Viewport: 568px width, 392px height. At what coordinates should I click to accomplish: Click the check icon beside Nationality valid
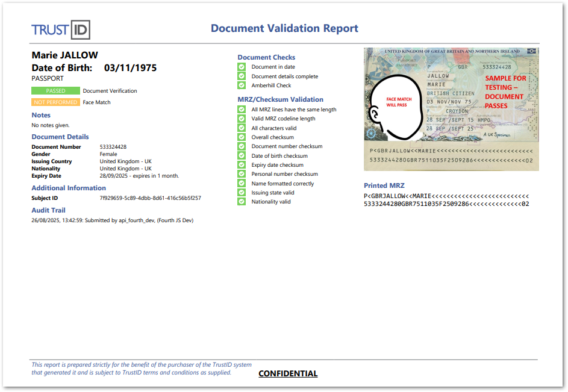(x=242, y=202)
